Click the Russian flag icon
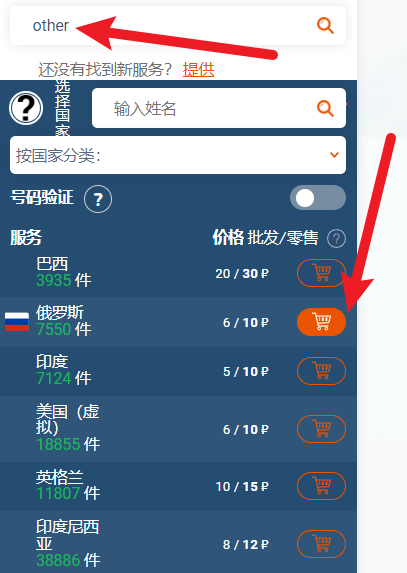The height and width of the screenshot is (573, 407). pos(17,322)
